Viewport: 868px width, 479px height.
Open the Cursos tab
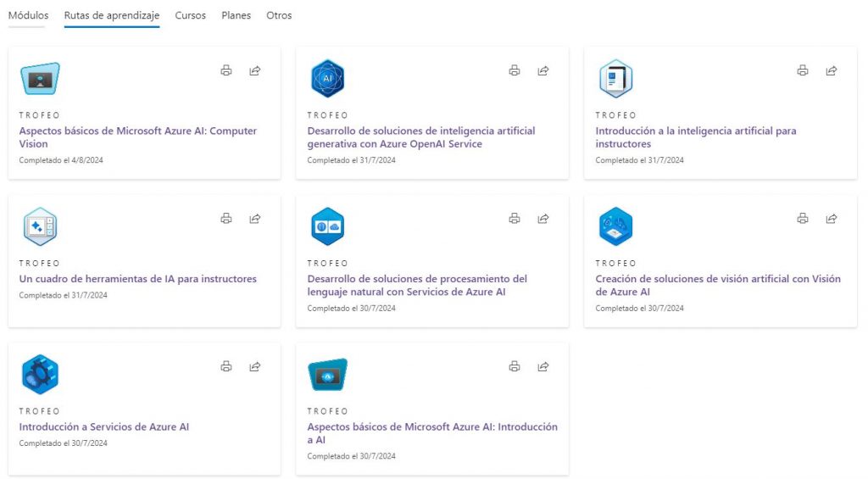pyautogui.click(x=190, y=15)
